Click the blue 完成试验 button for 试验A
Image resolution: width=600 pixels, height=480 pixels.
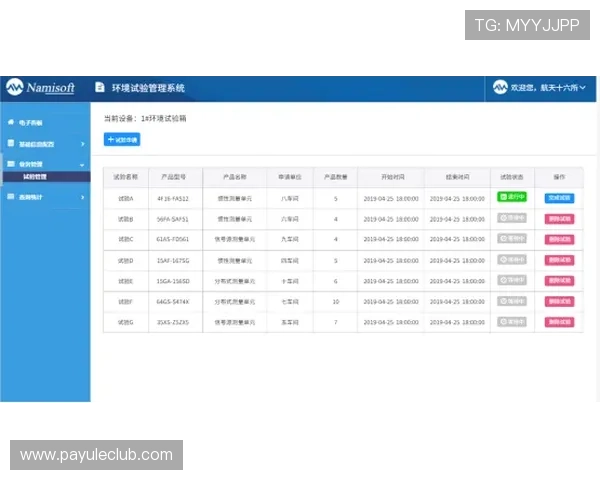[559, 198]
